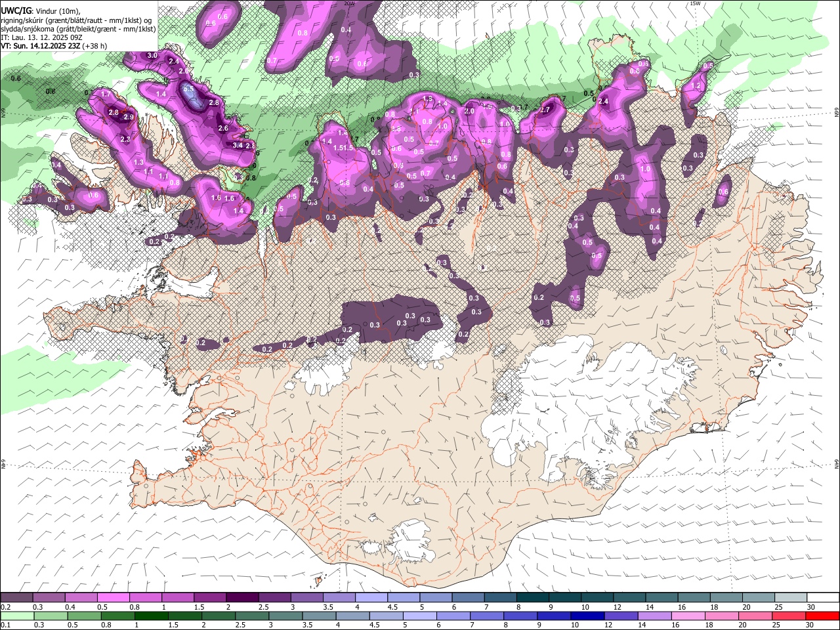This screenshot has height=630, width=840.
Task: Select the '2.3' value on the map
Action: [x=125, y=140]
